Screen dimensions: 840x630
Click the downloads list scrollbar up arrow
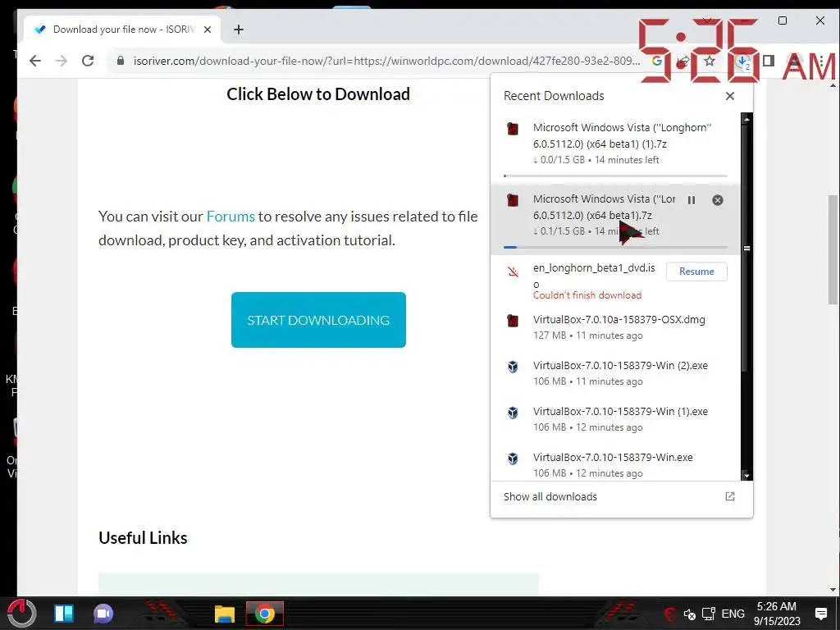(746, 118)
